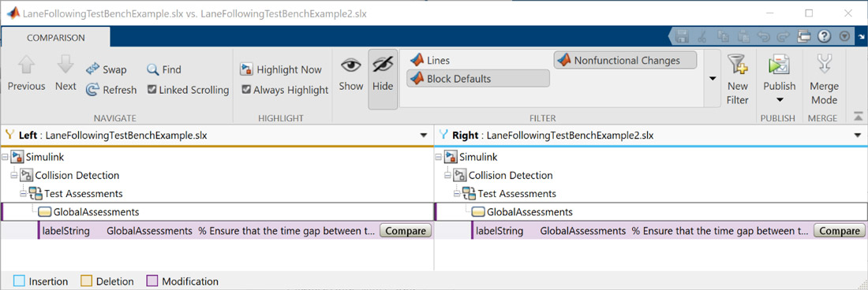
Task: Click the Save icon in quick access toolbar
Action: pos(683,36)
